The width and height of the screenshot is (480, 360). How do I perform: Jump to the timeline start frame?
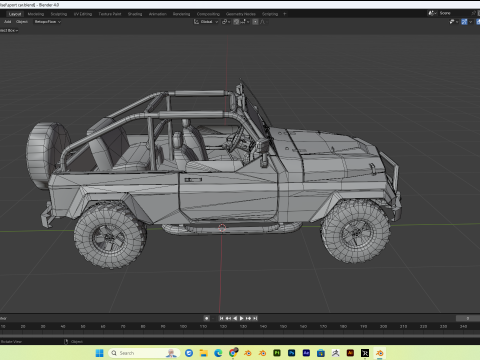(x=221, y=318)
